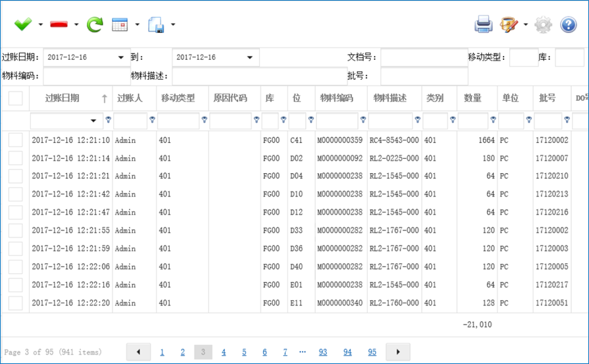The image size is (589, 364).
Task: Check the row with batch 17120002 at 12:21:10
Action: [15, 140]
